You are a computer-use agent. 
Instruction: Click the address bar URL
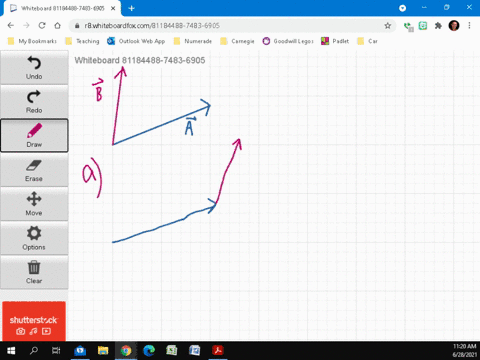tap(152, 26)
